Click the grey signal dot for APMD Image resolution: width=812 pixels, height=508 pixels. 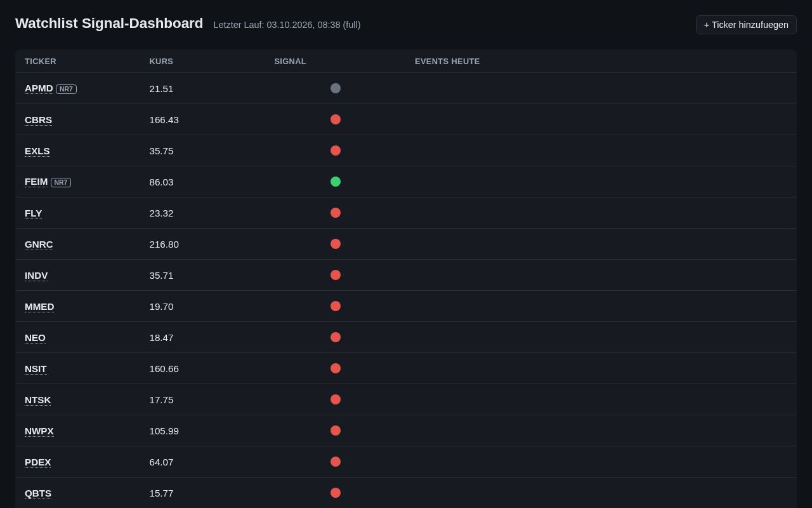(x=336, y=88)
